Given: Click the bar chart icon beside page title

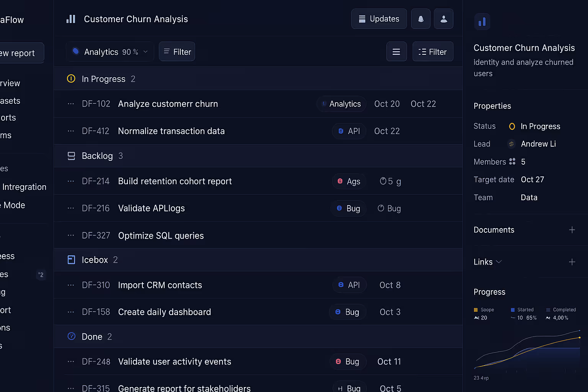Looking at the screenshot, I should [71, 19].
